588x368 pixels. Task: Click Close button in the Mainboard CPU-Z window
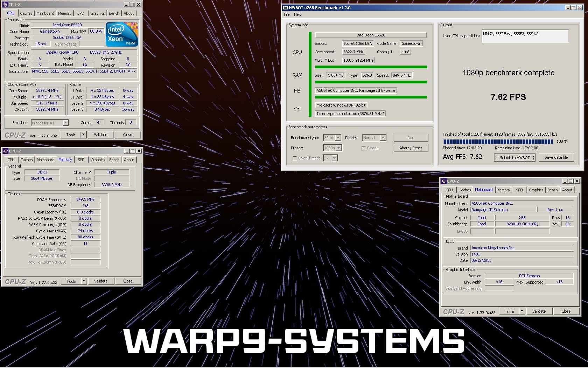coord(566,311)
